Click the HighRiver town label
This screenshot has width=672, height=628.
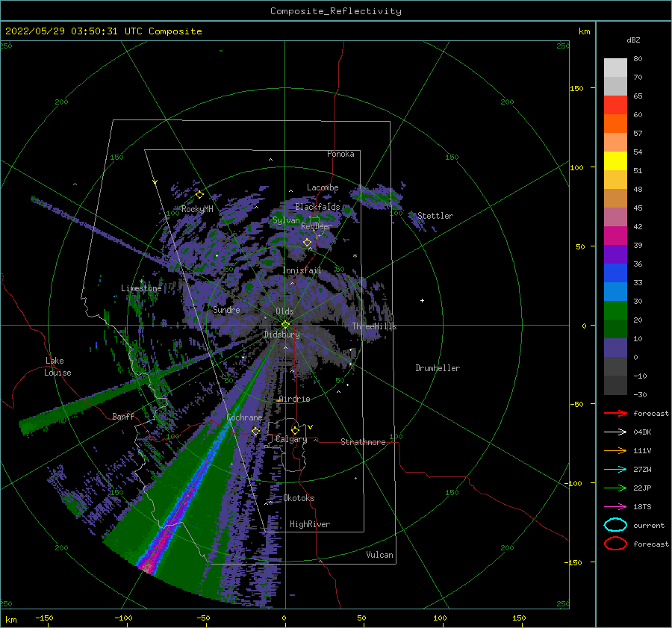310,524
